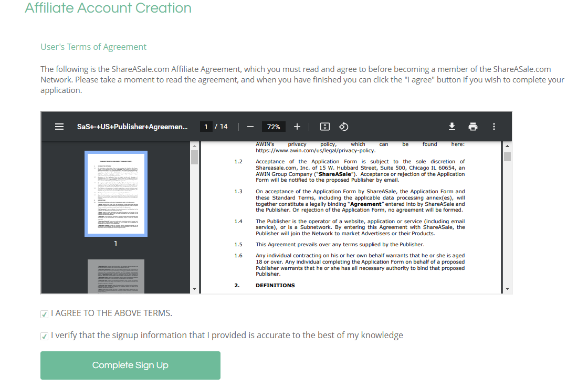Click the User's Terms of Agreement heading
The width and height of the screenshot is (588, 387).
[x=93, y=47]
